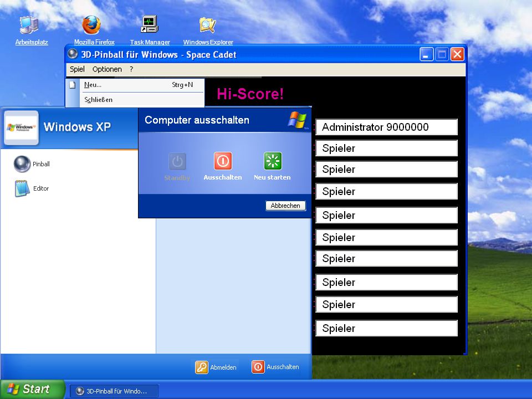Click the Windows XP user picture
The width and height of the screenshot is (532, 399).
[x=22, y=128]
